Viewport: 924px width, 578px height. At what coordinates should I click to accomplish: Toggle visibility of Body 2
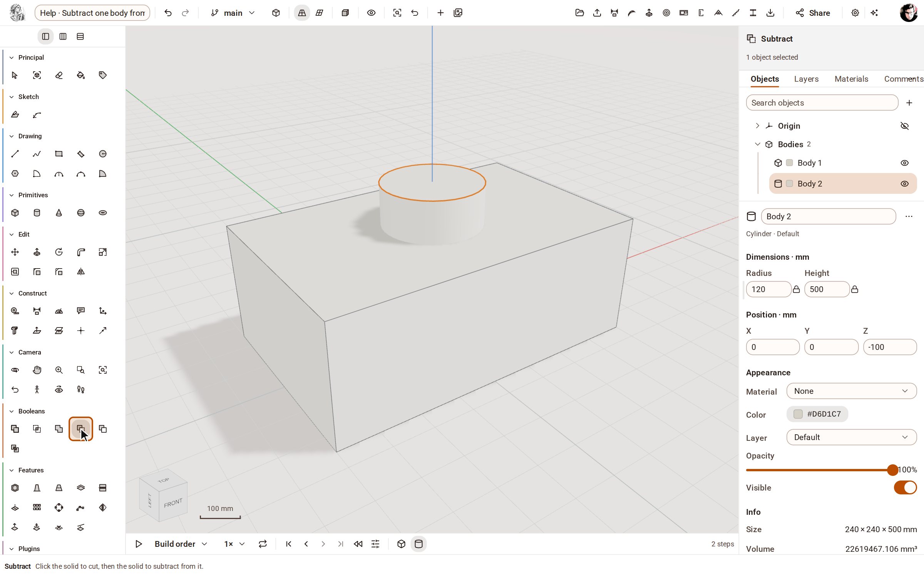click(x=904, y=184)
